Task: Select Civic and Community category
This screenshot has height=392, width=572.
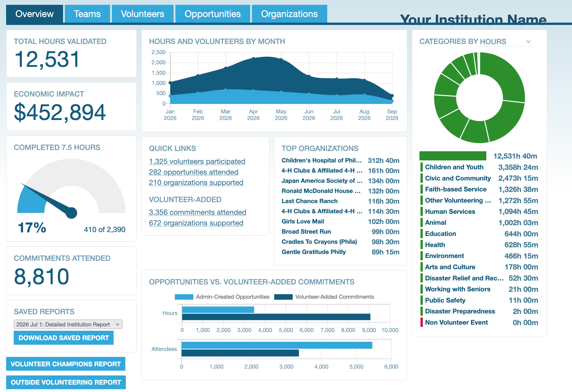Action: pyautogui.click(x=479, y=178)
